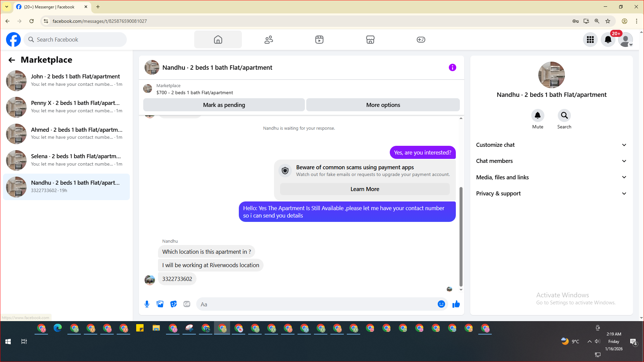
Task: Open the emoji picker smiley
Action: coord(441,304)
